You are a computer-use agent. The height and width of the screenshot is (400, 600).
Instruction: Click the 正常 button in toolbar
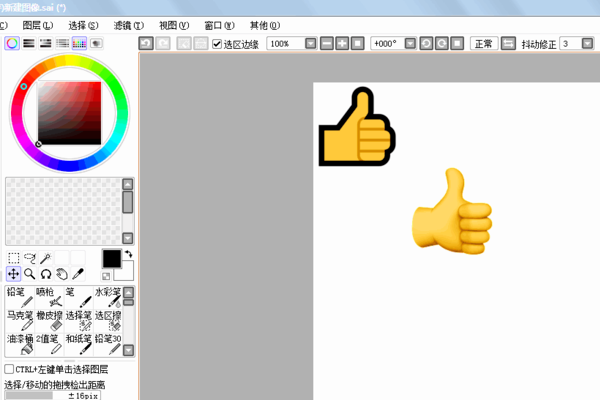[x=484, y=44]
